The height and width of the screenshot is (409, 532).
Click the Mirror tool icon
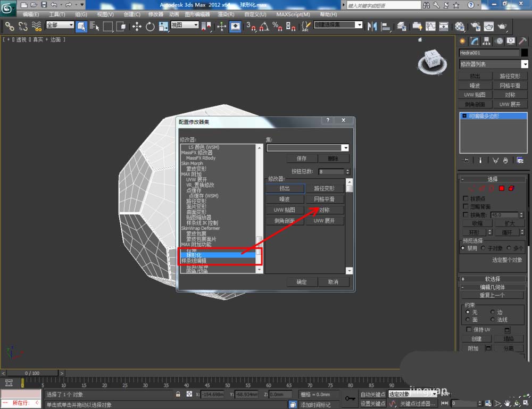372,26
